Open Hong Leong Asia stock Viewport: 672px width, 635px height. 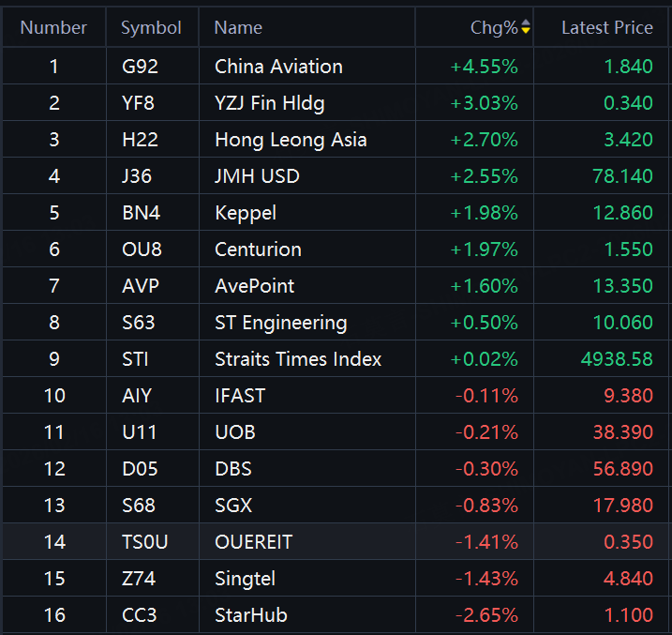[291, 140]
